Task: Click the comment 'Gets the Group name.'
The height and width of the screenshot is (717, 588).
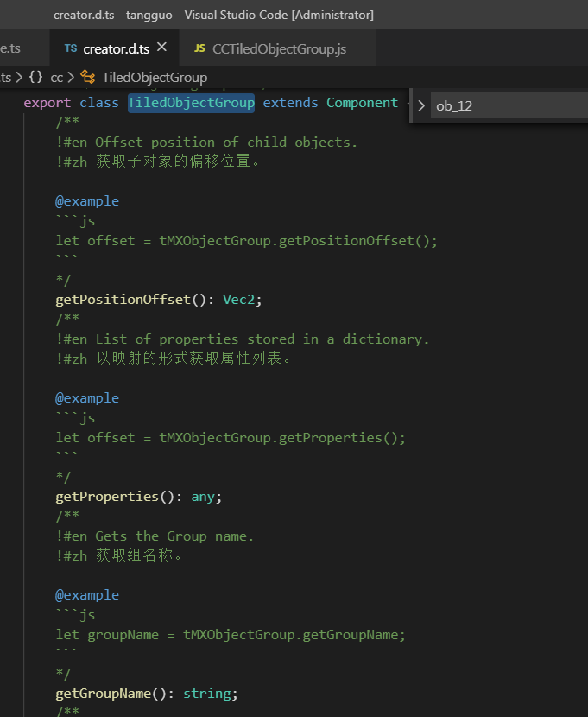Action: point(174,536)
